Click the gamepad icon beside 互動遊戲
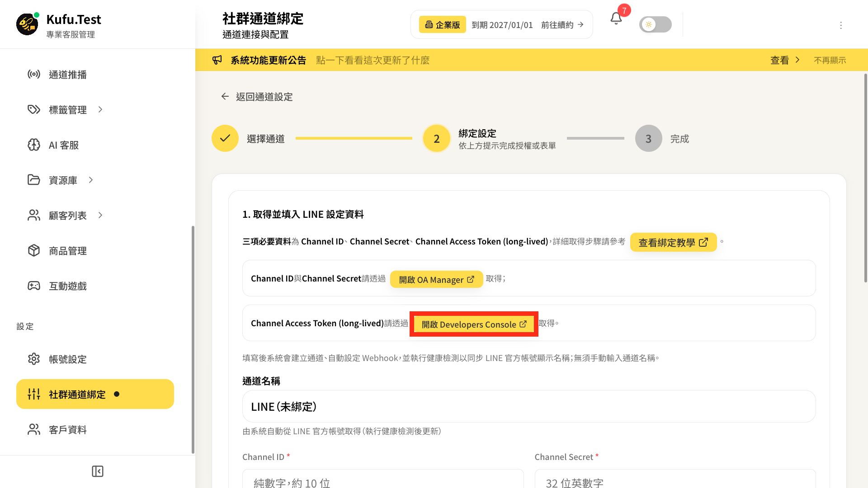This screenshot has height=488, width=868. [x=34, y=286]
